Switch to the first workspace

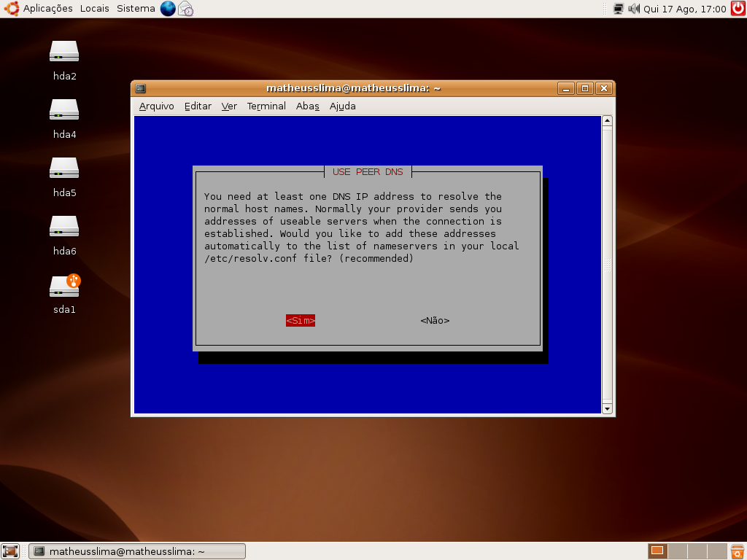click(657, 551)
